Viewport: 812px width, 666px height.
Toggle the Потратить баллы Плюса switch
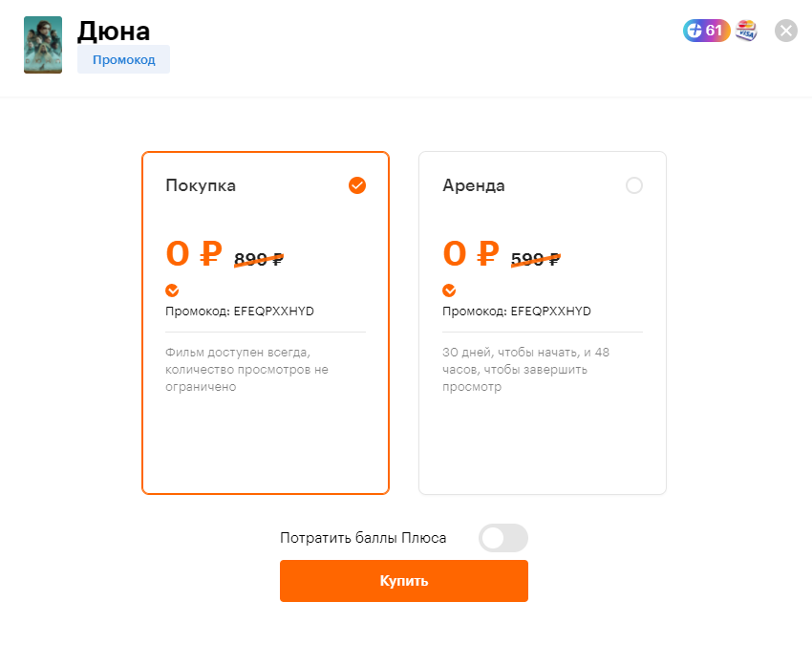[x=502, y=538]
